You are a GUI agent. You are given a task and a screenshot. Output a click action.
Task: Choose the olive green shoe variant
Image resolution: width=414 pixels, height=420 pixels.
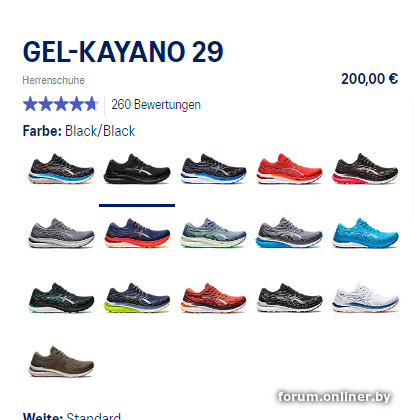pyautogui.click(x=61, y=362)
